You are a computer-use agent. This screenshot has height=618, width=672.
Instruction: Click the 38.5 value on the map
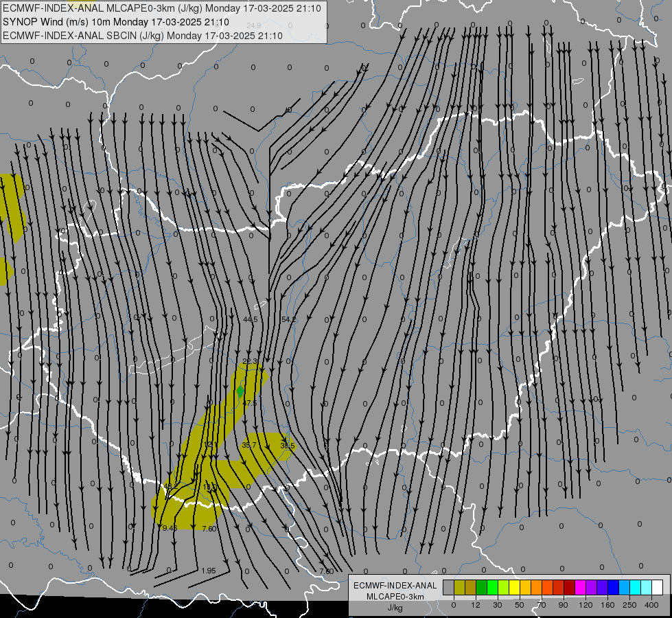coord(288,446)
